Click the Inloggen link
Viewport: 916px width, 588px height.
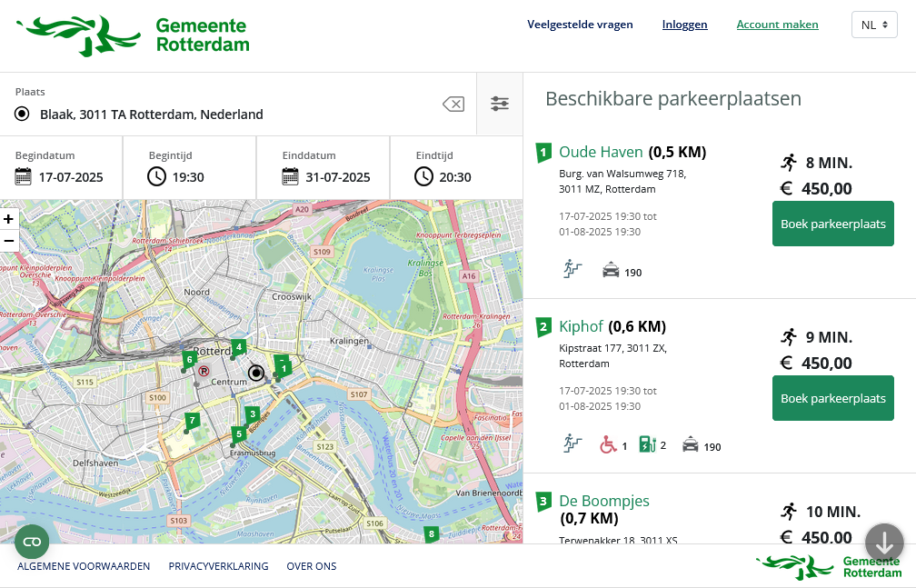click(x=684, y=25)
